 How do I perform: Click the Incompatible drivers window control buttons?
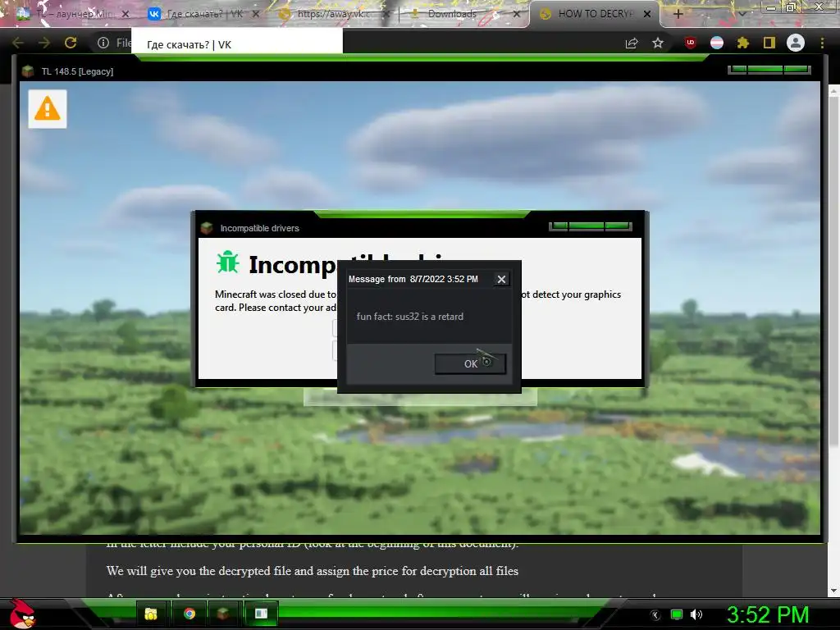click(591, 226)
